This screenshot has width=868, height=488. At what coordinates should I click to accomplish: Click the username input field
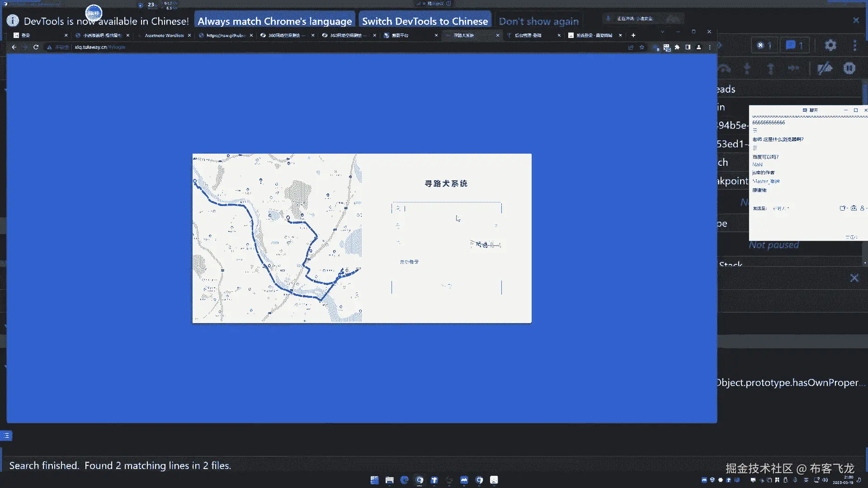coord(446,208)
